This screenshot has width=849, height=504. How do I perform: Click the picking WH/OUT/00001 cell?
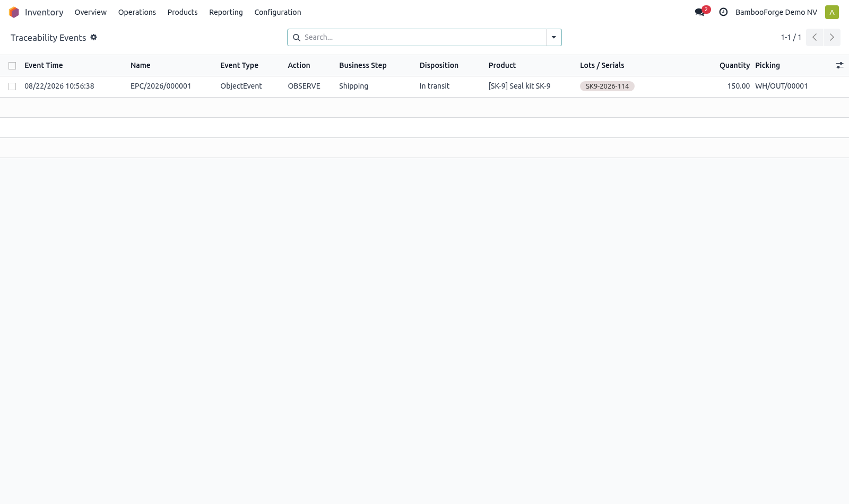pos(782,86)
